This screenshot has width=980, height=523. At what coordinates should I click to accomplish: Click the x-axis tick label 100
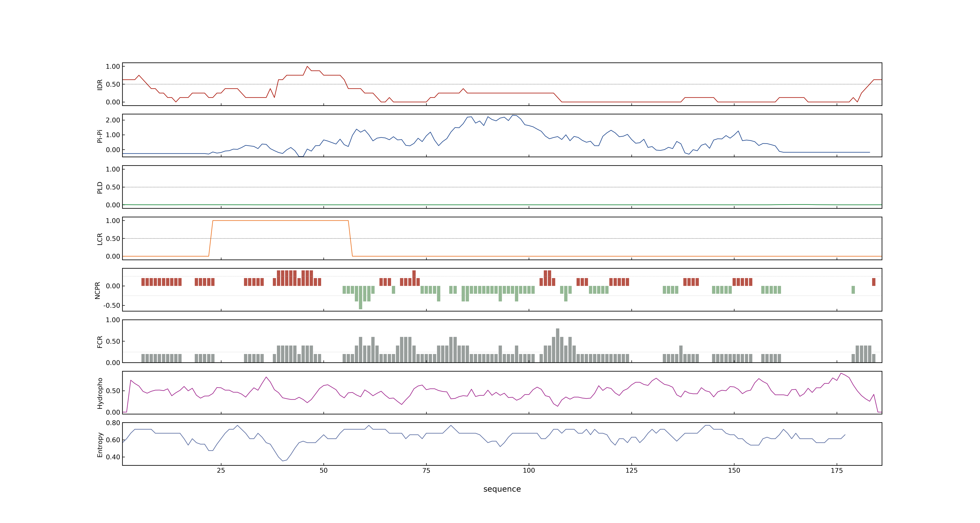pos(529,470)
